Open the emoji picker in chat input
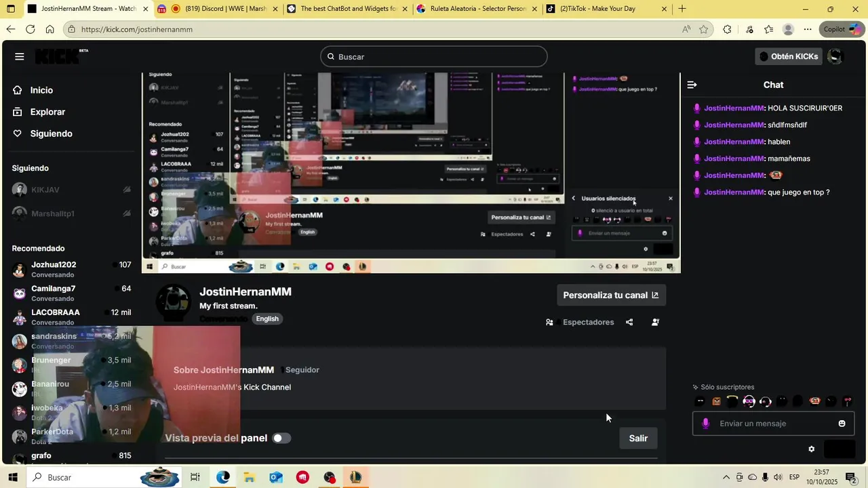Viewport: 868px width, 488px height. [x=842, y=424]
